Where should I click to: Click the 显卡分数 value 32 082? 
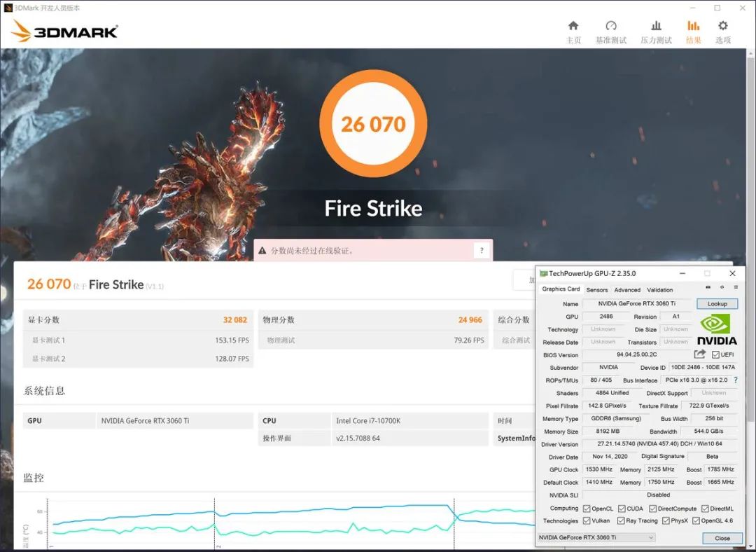(234, 320)
